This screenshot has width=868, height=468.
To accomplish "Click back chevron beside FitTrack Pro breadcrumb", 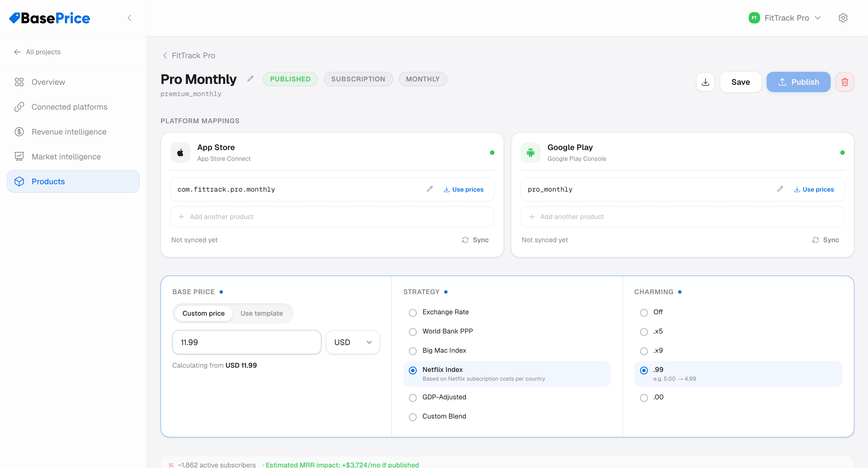I will (x=165, y=55).
